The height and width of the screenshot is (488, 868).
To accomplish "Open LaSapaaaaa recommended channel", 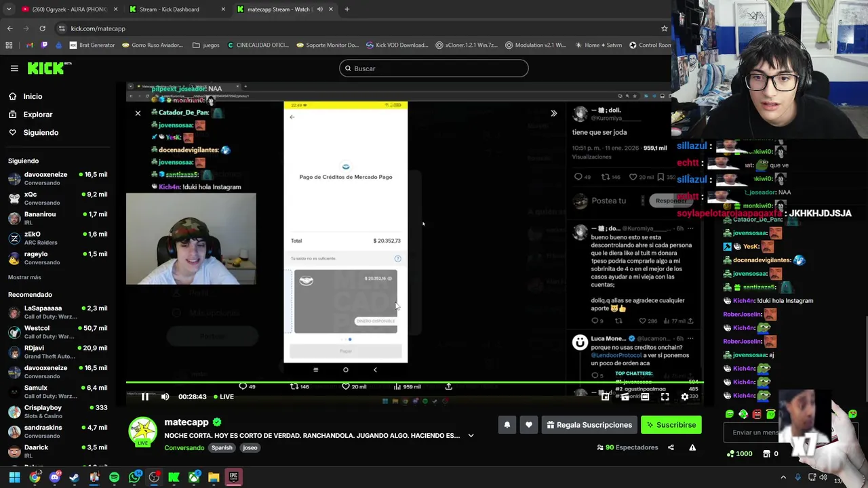I will click(x=58, y=312).
